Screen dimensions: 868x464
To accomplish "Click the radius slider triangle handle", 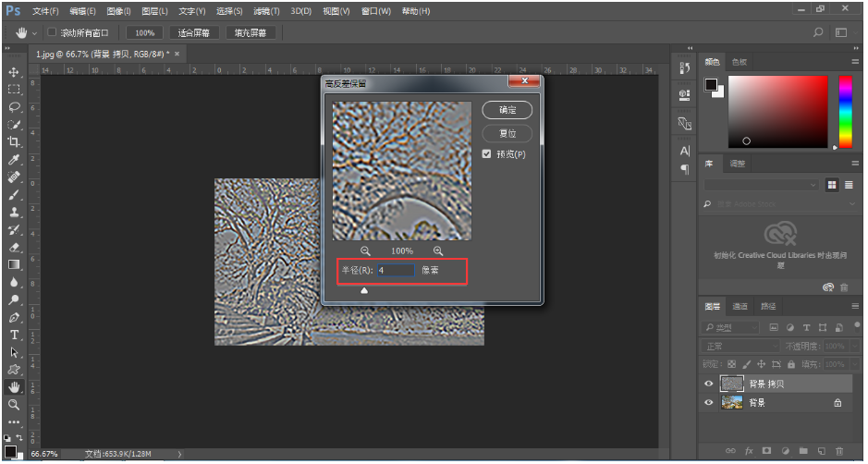I will click(364, 290).
